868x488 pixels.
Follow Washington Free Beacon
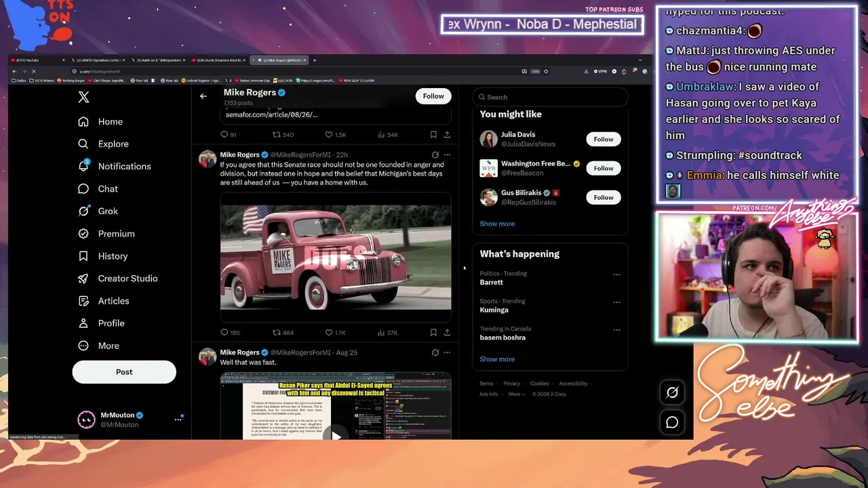[x=604, y=168]
